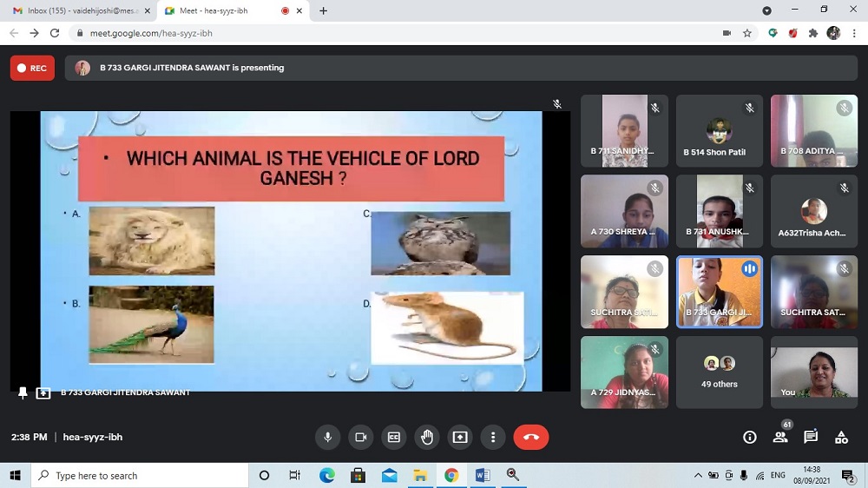Click the 49 others participants tile
The image size is (868, 488).
pos(719,373)
